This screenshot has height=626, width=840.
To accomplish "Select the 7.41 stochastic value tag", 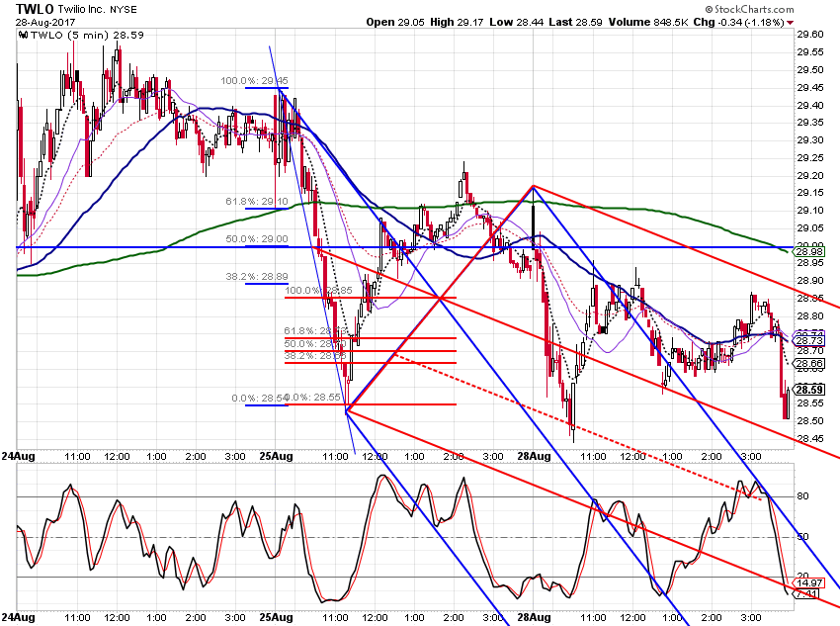I will coord(806,593).
